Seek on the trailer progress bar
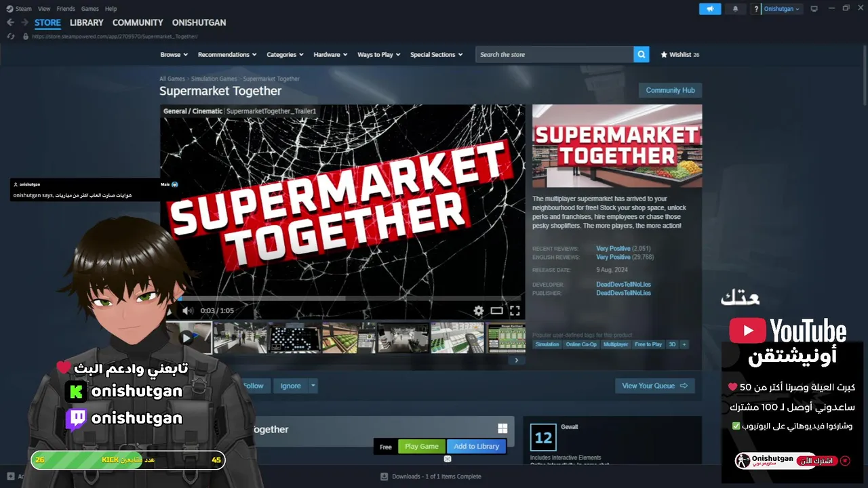868x488 pixels. coord(351,298)
